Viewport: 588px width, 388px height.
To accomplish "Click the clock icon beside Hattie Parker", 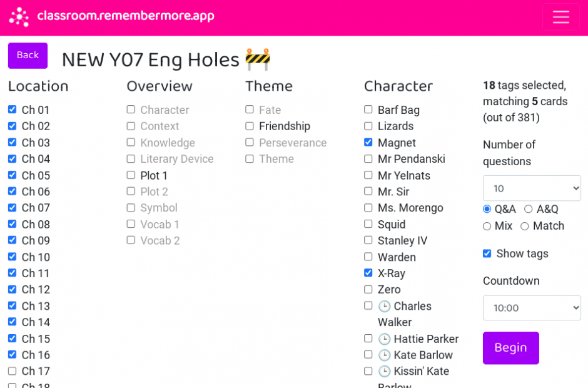I will (x=384, y=339).
